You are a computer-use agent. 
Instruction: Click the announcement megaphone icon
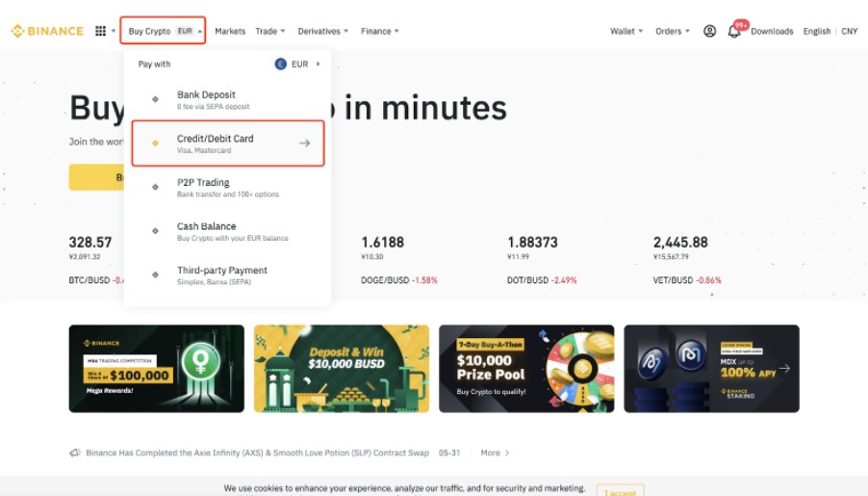coord(75,453)
